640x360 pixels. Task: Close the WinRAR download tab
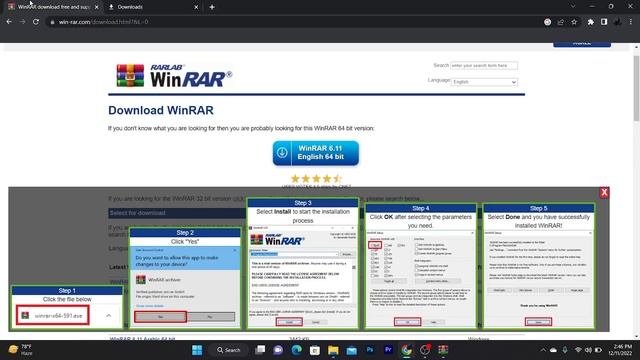point(96,7)
